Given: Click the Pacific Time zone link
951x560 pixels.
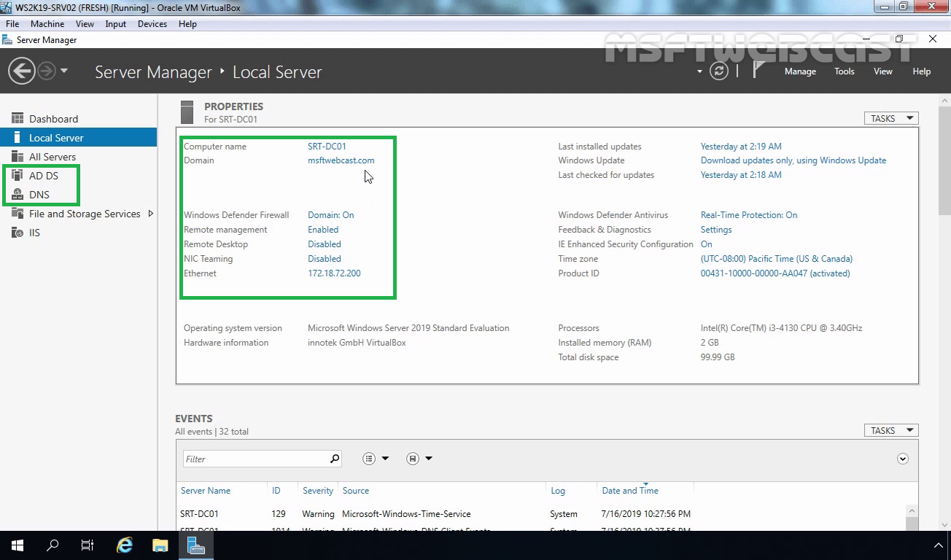Looking at the screenshot, I should (777, 259).
